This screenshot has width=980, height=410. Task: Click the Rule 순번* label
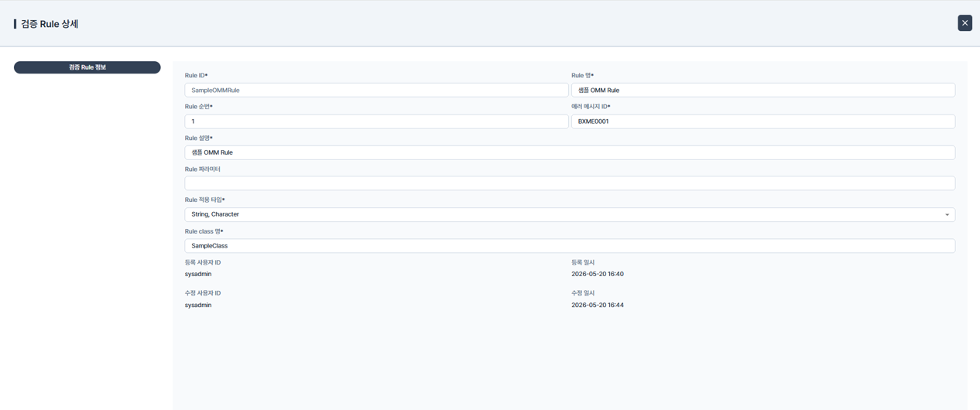198,107
